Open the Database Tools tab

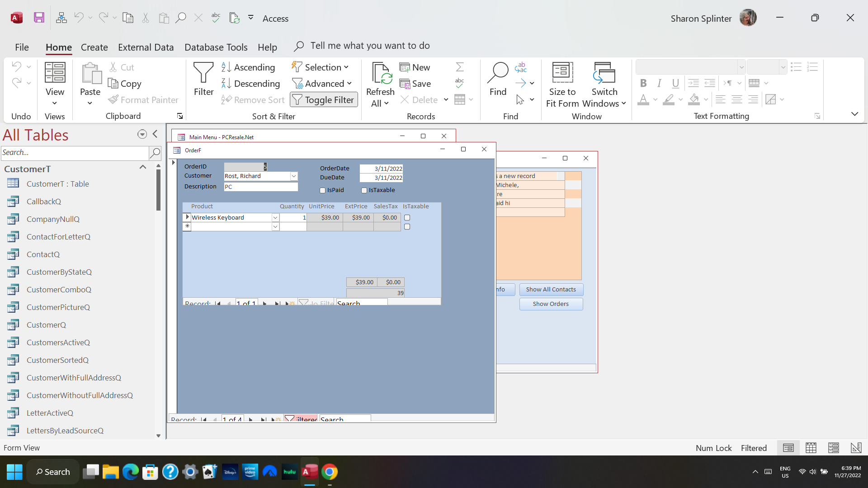pyautogui.click(x=216, y=47)
